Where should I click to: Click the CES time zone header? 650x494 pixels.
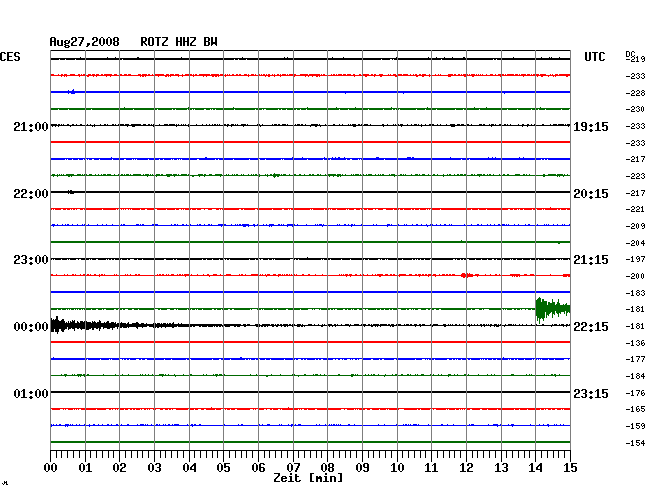click(10, 57)
